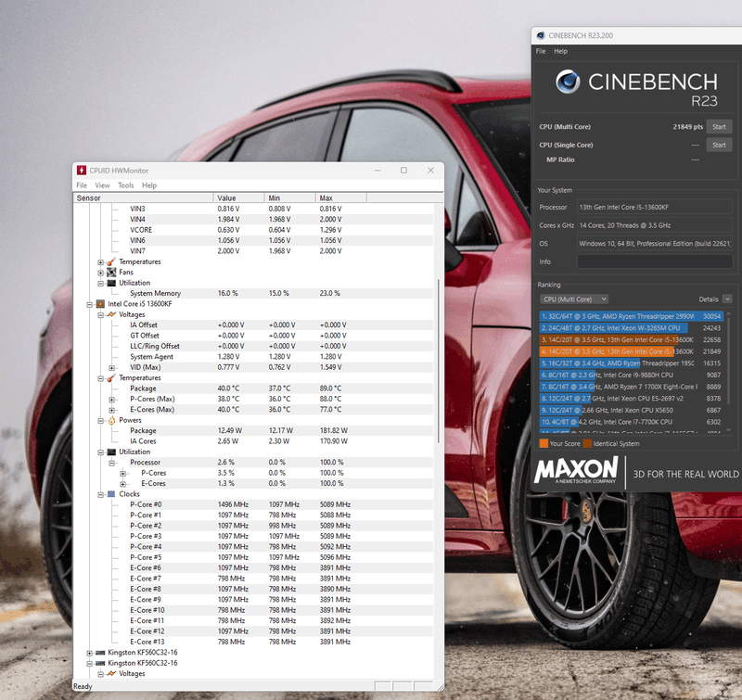Click the thermometer icon of Temperatures above Package 40.0 °C
Viewport: 742px width, 700px height.
pos(111,378)
